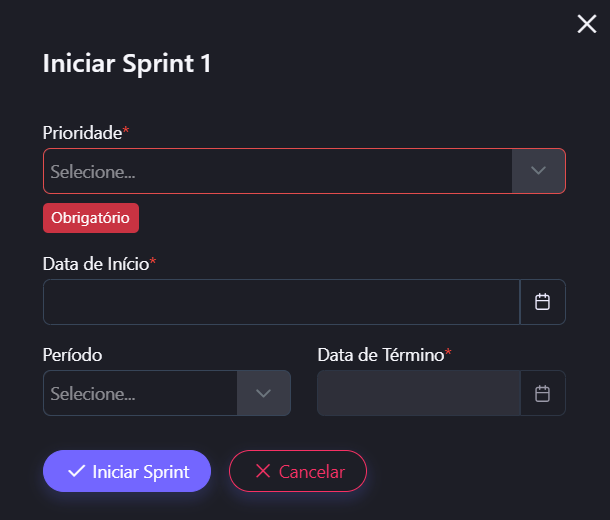Click the red Obrigatório validation badge
The height and width of the screenshot is (520, 610).
(91, 217)
